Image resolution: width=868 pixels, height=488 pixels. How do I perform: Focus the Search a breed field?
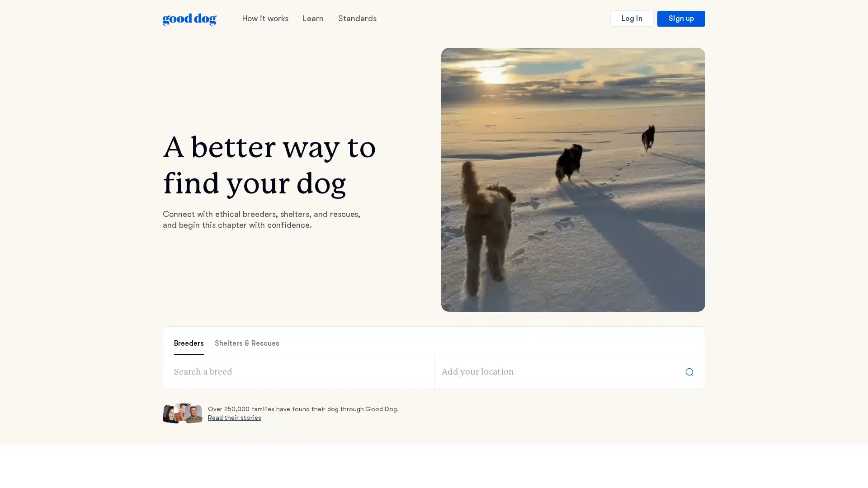pos(298,372)
